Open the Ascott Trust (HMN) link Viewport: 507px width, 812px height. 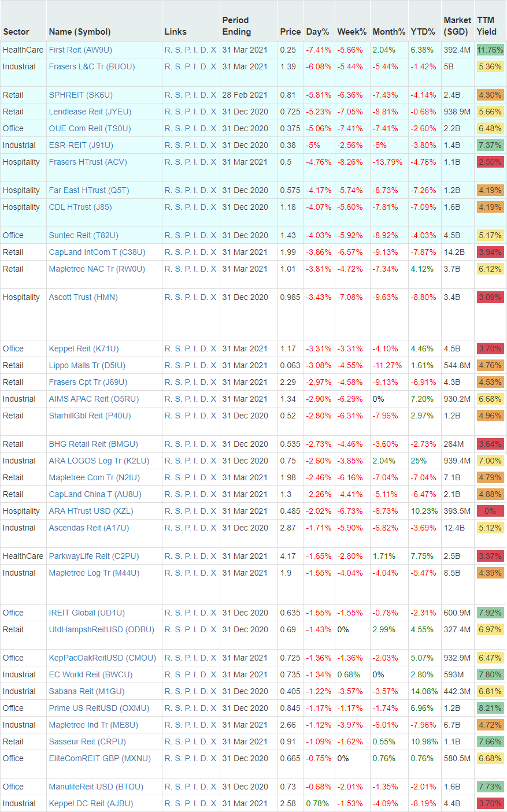83,297
